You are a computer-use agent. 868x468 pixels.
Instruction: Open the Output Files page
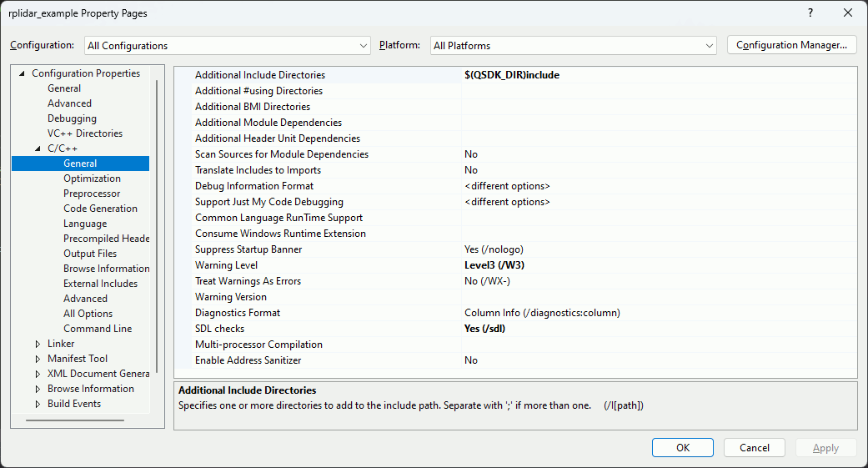(90, 253)
